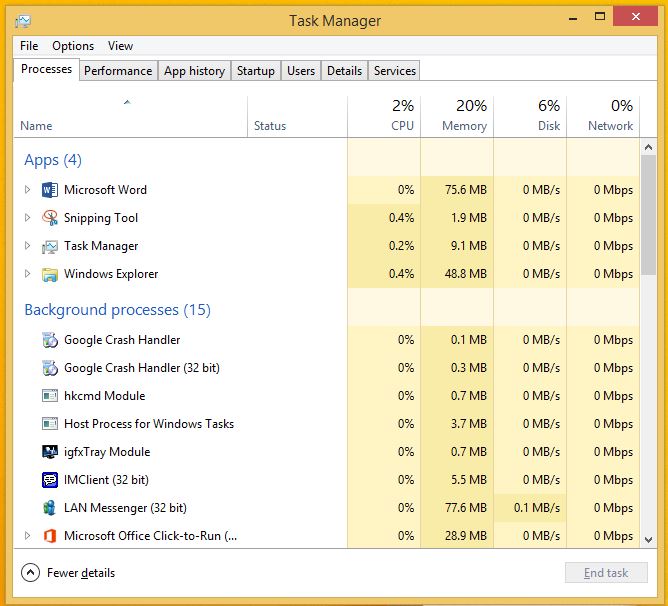Screen dimensions: 668x606
Task: Click the 5.5 MB memory value
Action: pos(469,480)
